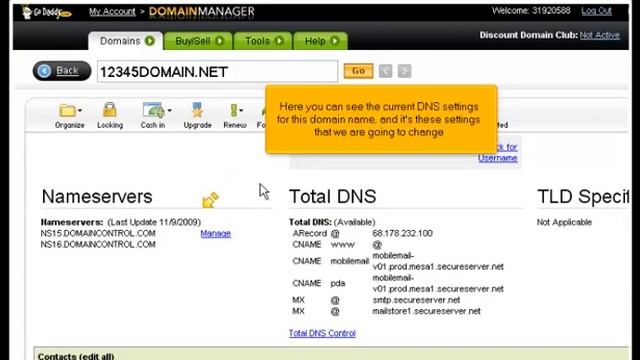Click the Not Applicable TLD text
This screenshot has width=640, height=360.
pyautogui.click(x=564, y=222)
